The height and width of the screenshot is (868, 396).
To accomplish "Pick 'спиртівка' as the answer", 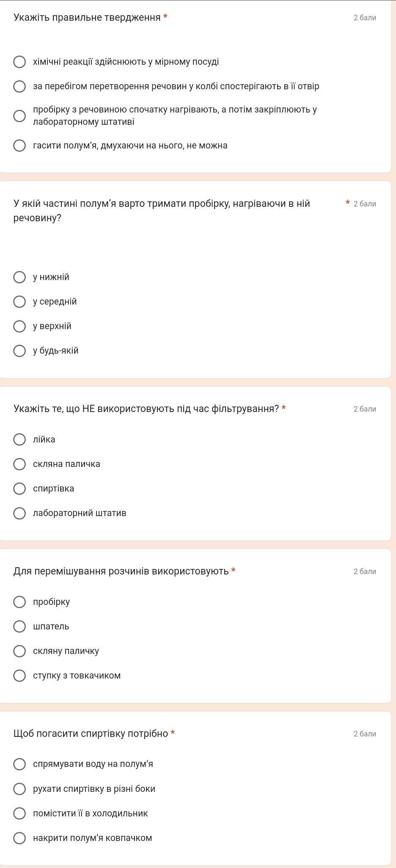I will 19,489.
